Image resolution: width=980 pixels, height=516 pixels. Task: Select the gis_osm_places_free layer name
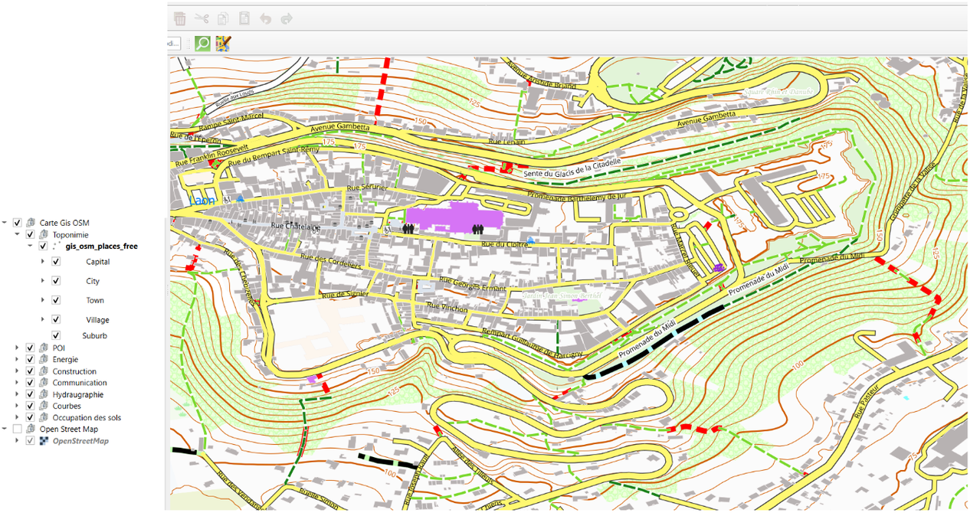pyautogui.click(x=102, y=247)
